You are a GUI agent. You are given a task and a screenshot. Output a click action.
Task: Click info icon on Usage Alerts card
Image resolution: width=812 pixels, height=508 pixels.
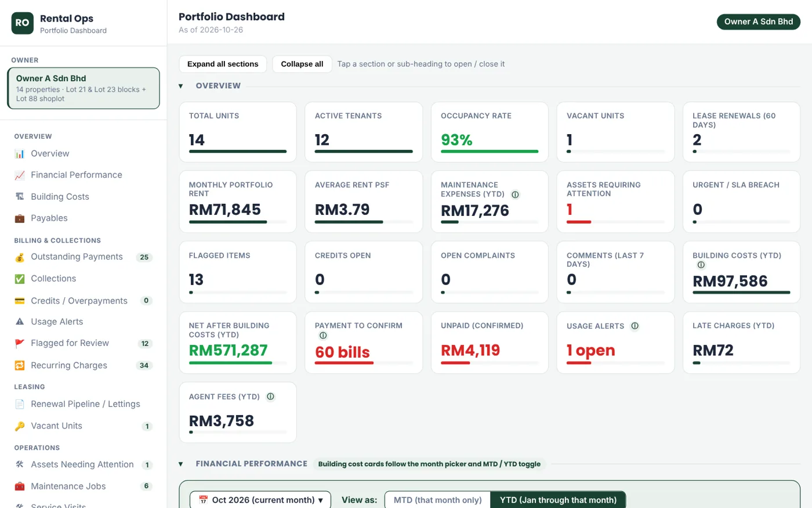point(635,326)
